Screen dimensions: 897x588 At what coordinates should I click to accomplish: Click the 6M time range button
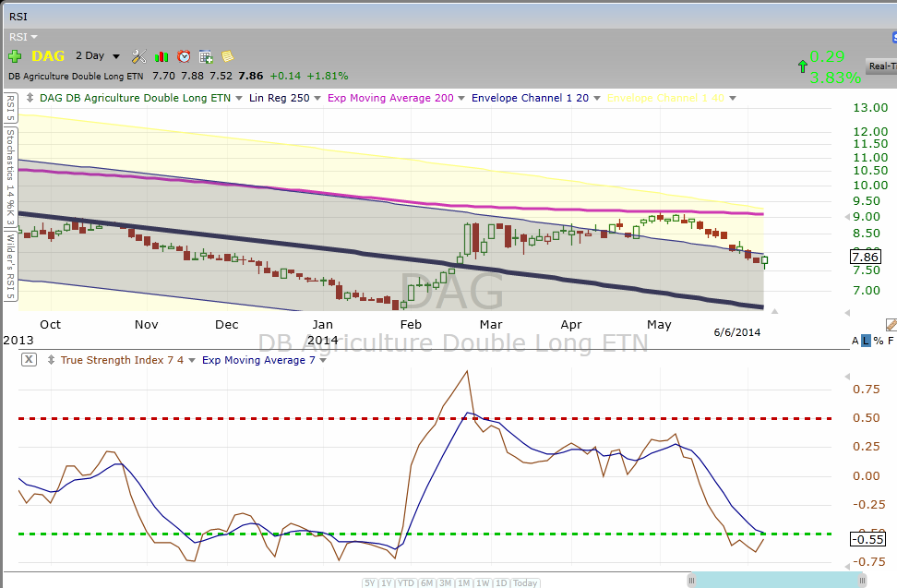point(426,582)
